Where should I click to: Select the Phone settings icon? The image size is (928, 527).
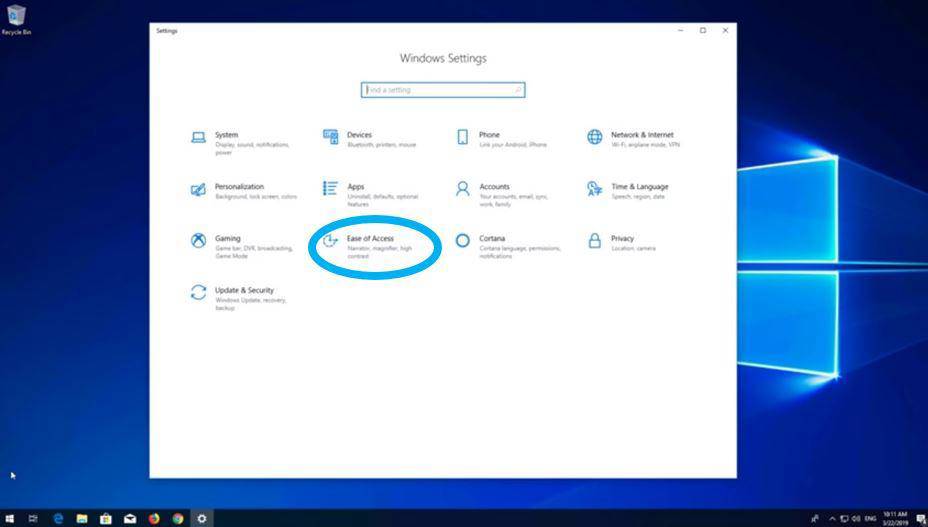(462, 137)
